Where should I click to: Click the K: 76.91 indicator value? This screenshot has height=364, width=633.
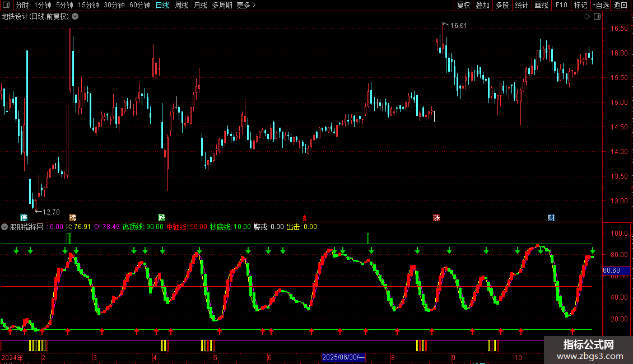(78, 227)
